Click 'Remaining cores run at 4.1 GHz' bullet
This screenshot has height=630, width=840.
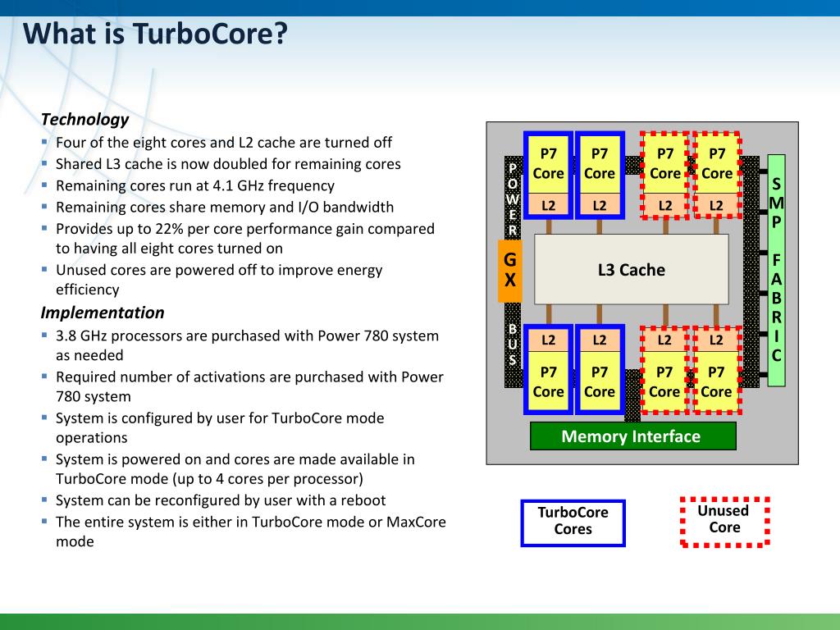click(195, 185)
